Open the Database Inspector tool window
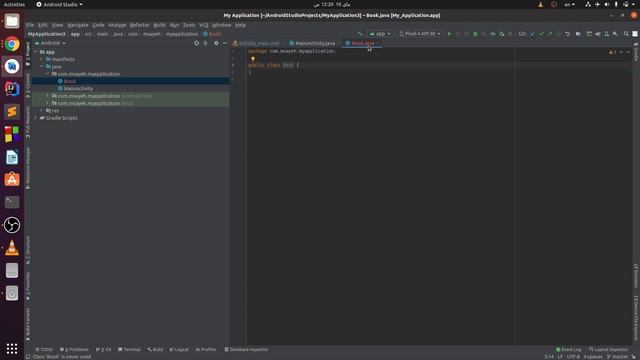 tap(247, 349)
